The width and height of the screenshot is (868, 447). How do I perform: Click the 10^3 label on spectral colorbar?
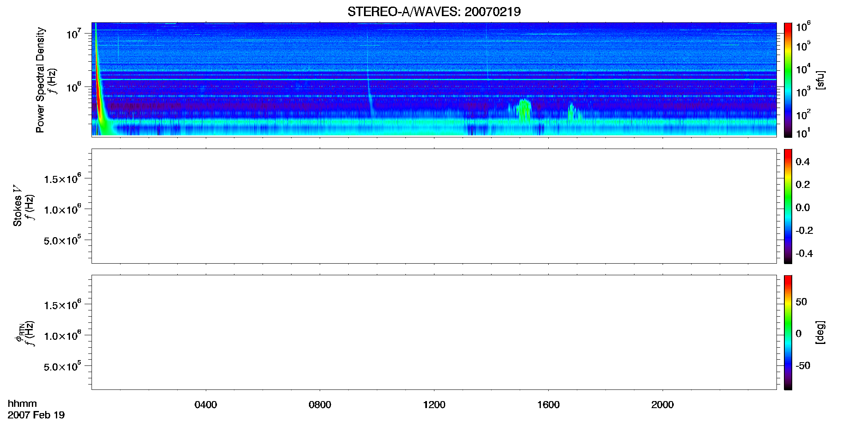pos(803,91)
